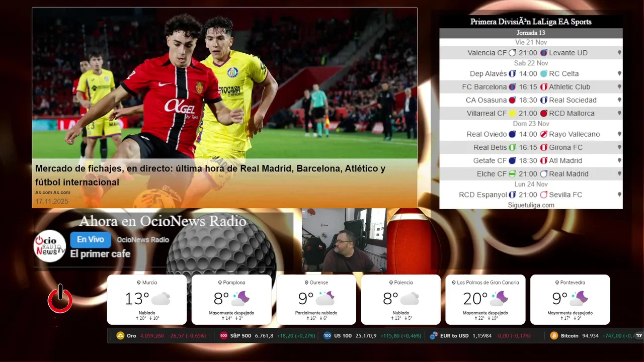644x362 pixels.
Task: Click the Murcia cloud weather icon
Action: click(x=161, y=299)
